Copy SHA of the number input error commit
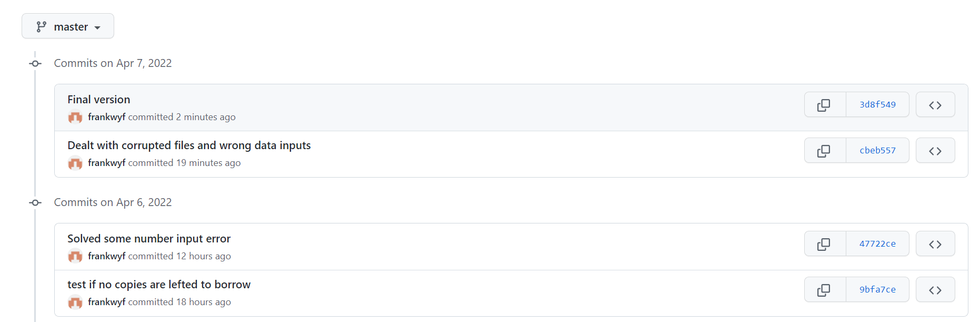 824,243
